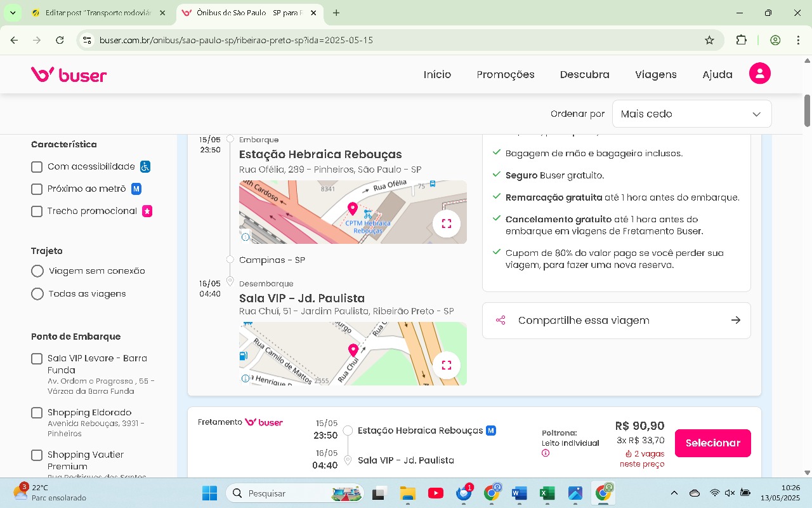This screenshot has height=508, width=812.
Task: Open File Explorer from taskbar
Action: coord(407,493)
